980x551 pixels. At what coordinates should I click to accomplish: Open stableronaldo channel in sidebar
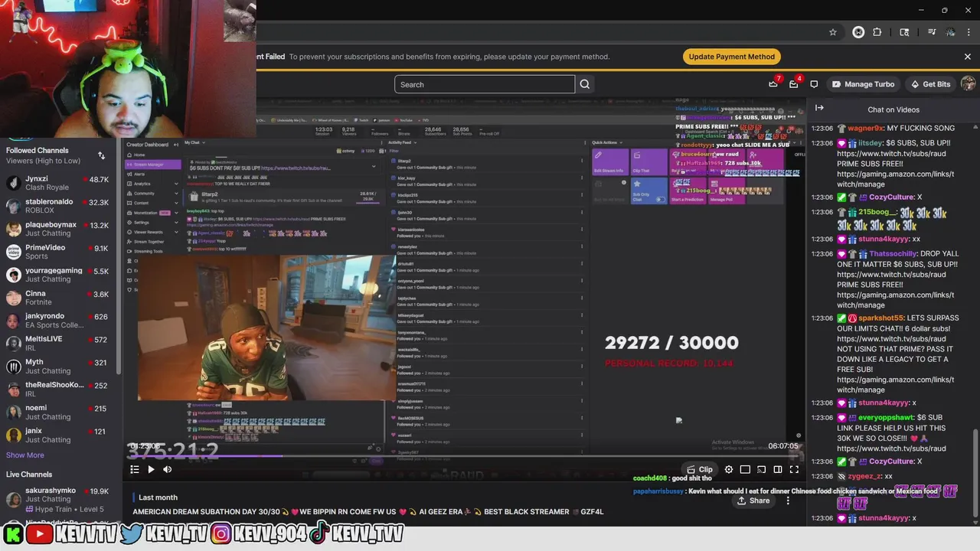pos(58,206)
